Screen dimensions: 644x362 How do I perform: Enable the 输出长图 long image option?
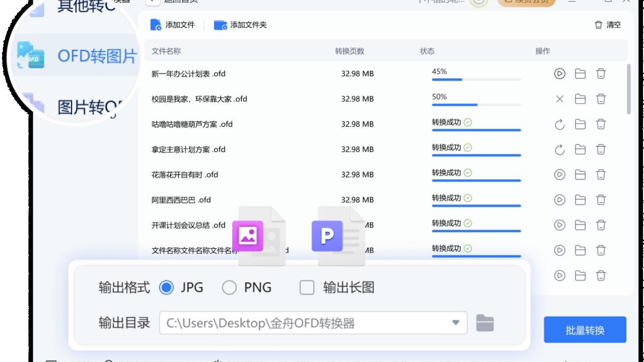[307, 288]
